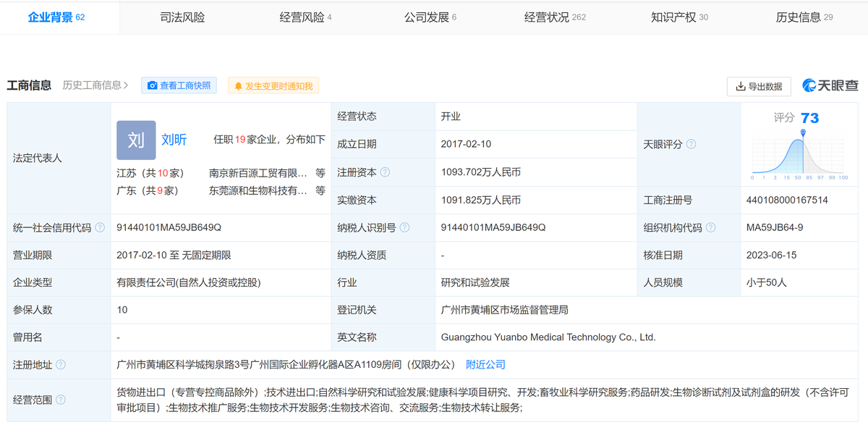This screenshot has width=868, height=425.
Task: Click the help icon beside 纳税人识别号
Action: pos(404,228)
